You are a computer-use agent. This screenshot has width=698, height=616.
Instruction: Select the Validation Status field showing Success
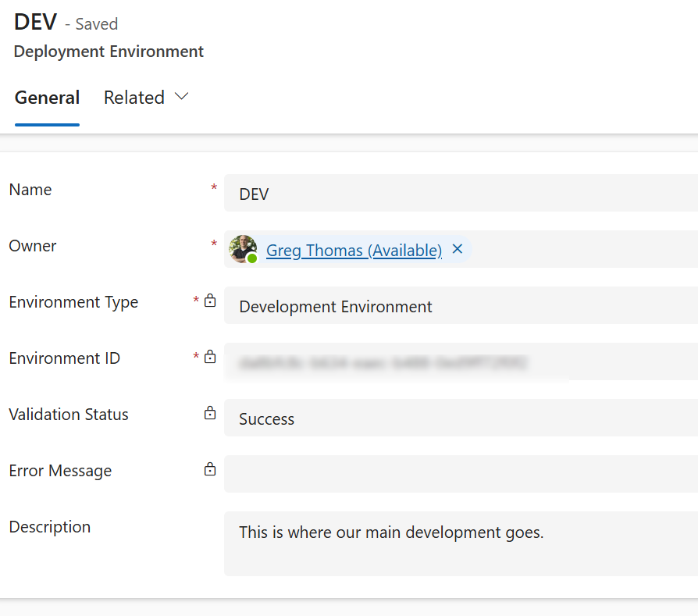[461, 418]
